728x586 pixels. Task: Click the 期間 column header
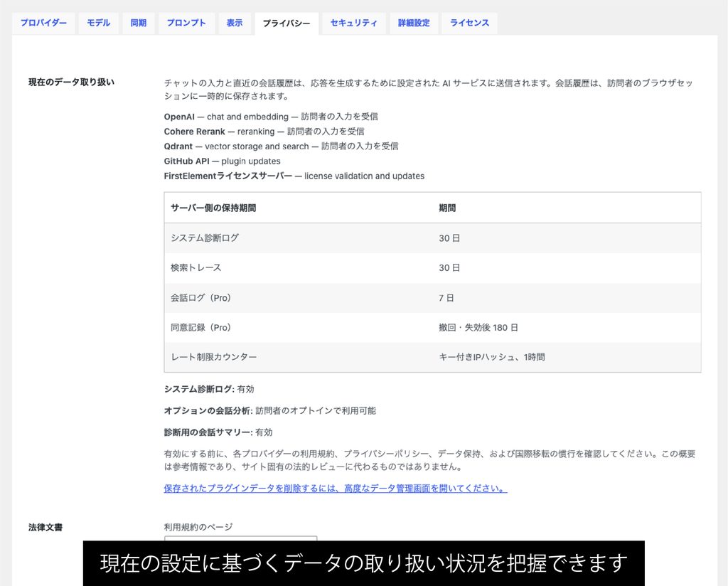[447, 208]
